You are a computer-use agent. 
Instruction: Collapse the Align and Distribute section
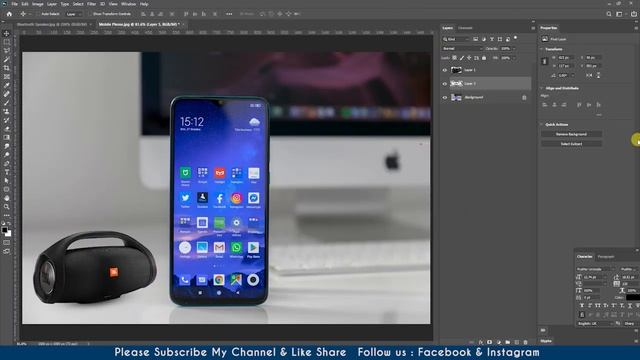[542, 88]
